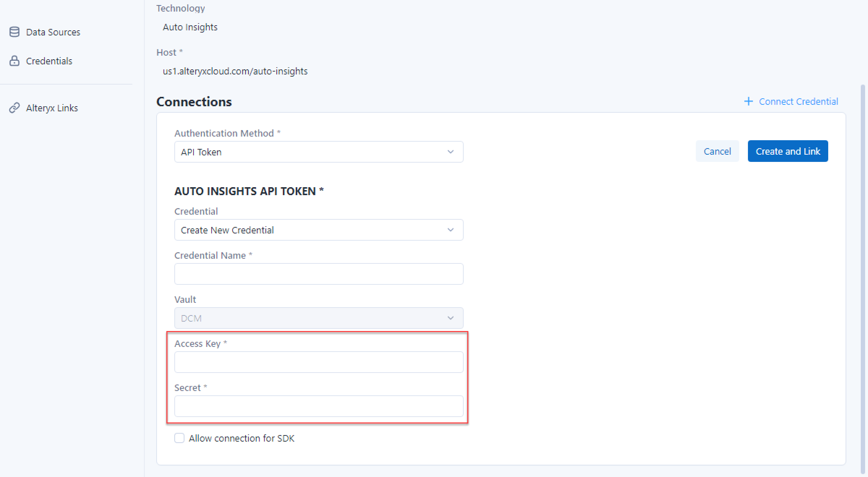868x477 pixels.
Task: Open the Credentials sidebar item
Action: [x=49, y=61]
